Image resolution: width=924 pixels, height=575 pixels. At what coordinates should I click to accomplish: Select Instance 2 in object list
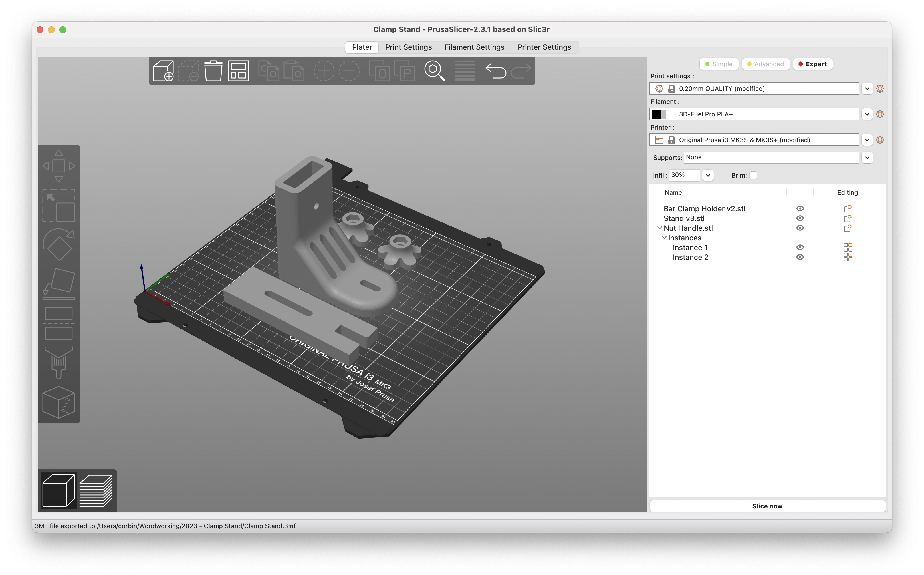click(690, 257)
